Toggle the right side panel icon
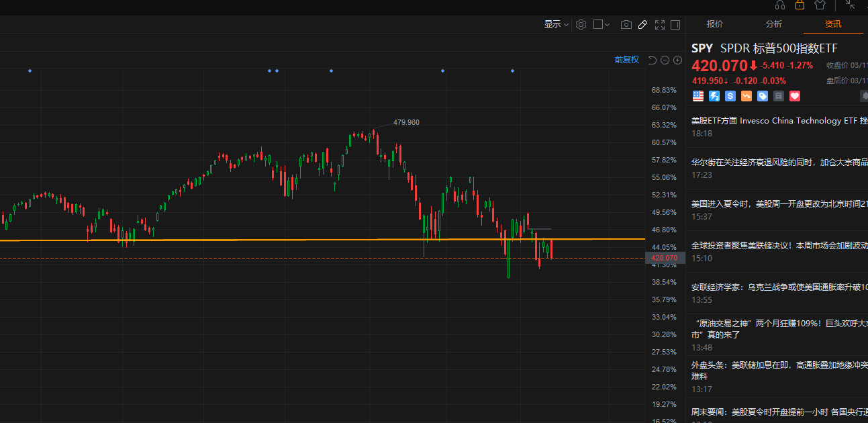The height and width of the screenshot is (423, 868). tap(675, 24)
